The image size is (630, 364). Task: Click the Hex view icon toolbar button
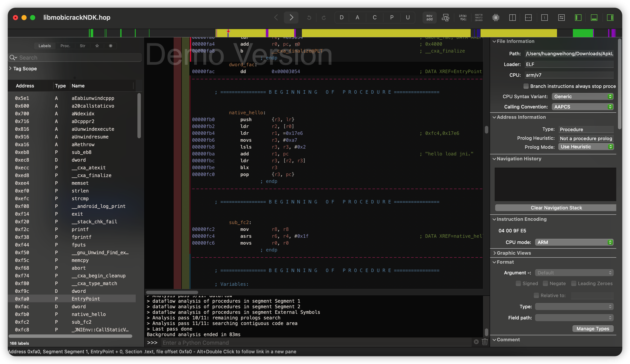(477, 17)
